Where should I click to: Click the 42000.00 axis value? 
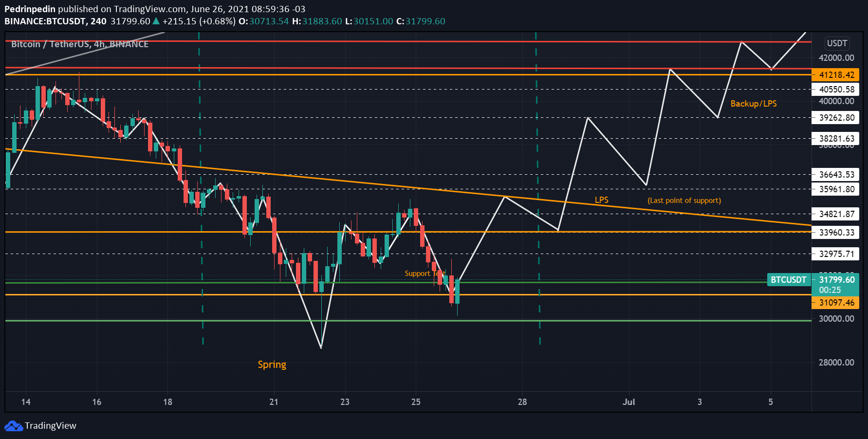pos(836,58)
